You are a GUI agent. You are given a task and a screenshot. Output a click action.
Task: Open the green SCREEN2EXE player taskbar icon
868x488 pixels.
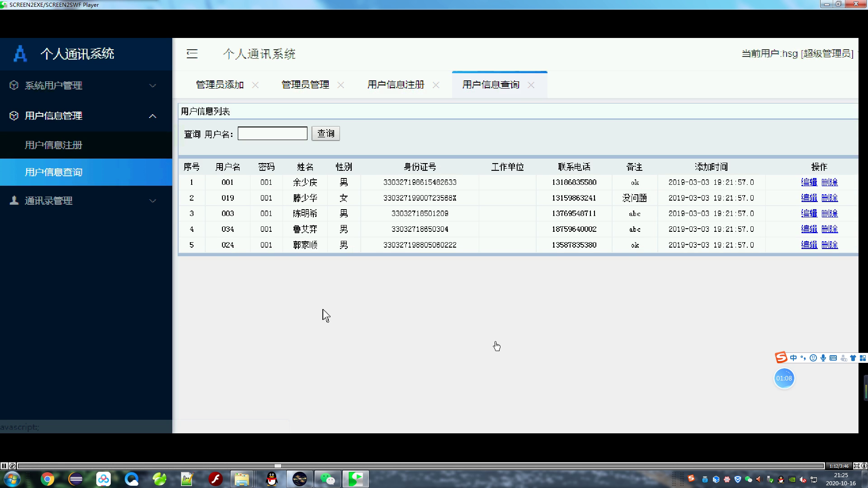pyautogui.click(x=356, y=479)
